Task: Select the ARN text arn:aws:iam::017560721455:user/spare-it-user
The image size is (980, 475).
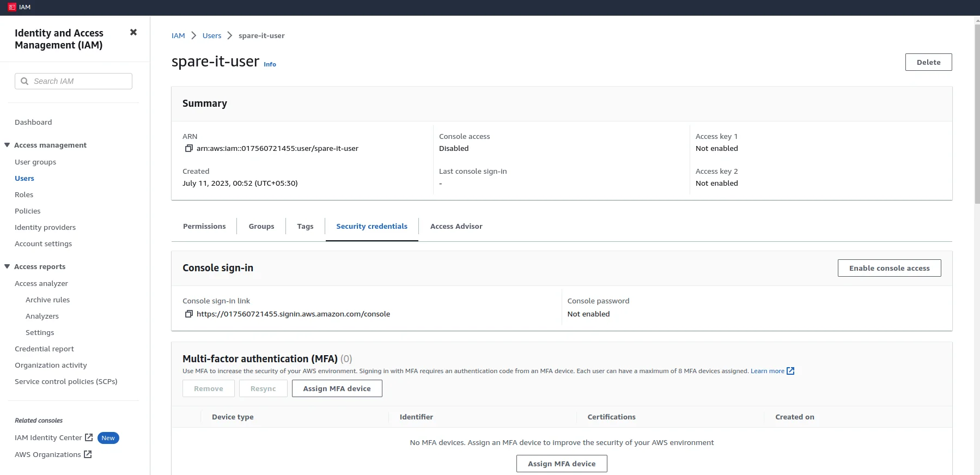Action: (277, 148)
